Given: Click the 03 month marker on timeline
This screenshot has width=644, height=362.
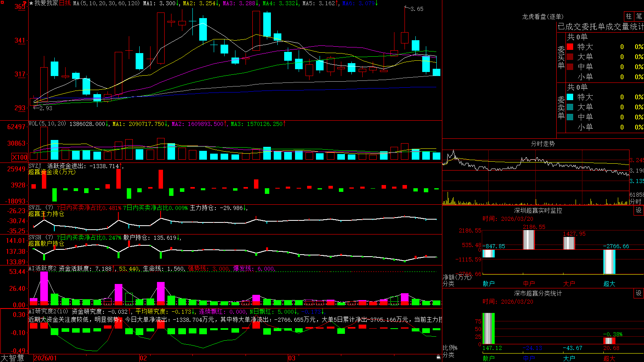Looking at the screenshot, I should pos(292,358).
